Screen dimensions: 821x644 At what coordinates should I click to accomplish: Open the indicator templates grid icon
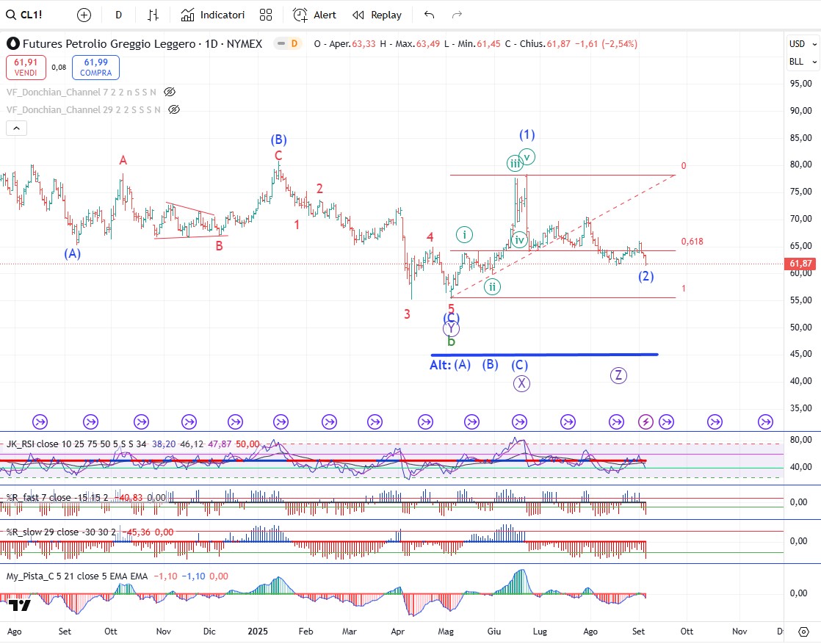[x=266, y=15]
